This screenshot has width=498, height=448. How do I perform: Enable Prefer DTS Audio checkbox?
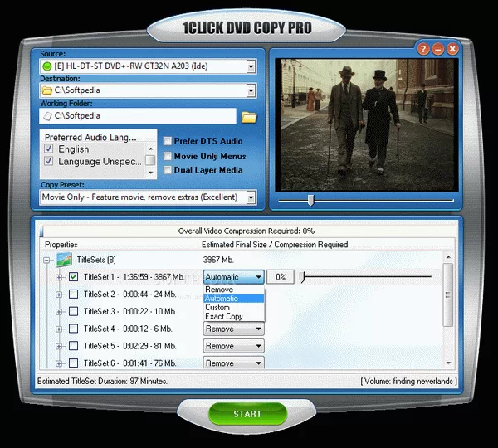167,141
